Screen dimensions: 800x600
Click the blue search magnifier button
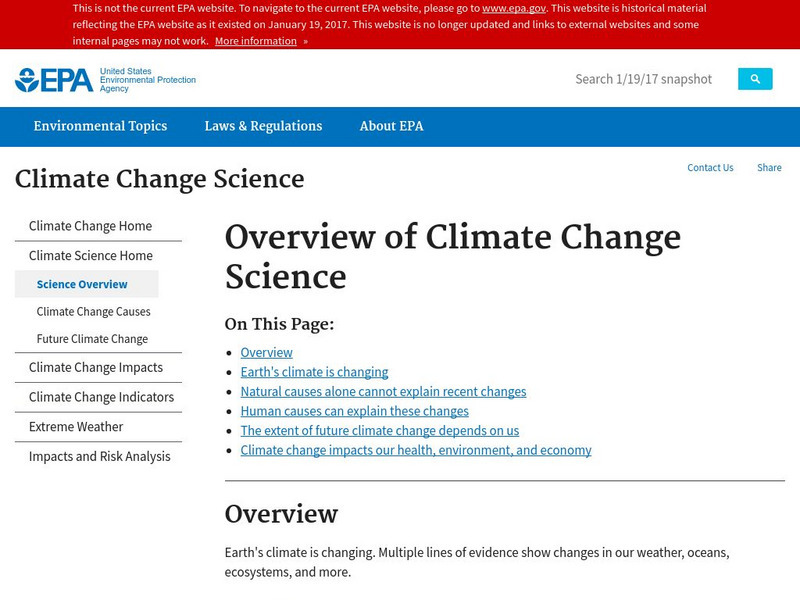(x=755, y=79)
